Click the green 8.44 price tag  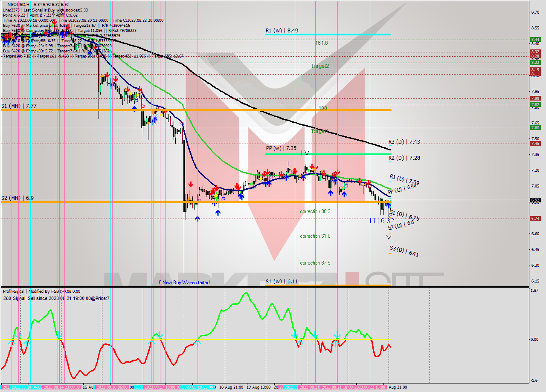535,40
